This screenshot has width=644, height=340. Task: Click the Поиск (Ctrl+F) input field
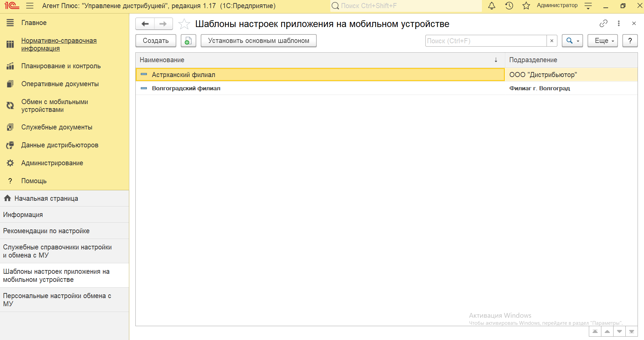[x=486, y=41]
